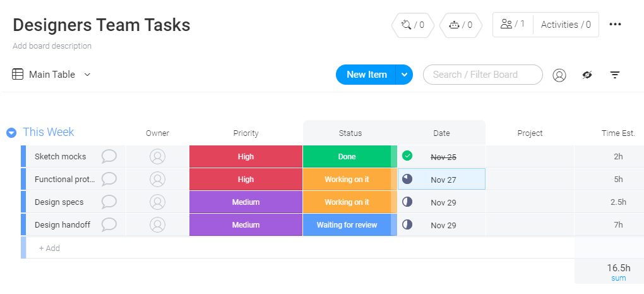Open the New Item dropdown arrow
Image resolution: width=644 pixels, height=294 pixels.
[x=404, y=75]
